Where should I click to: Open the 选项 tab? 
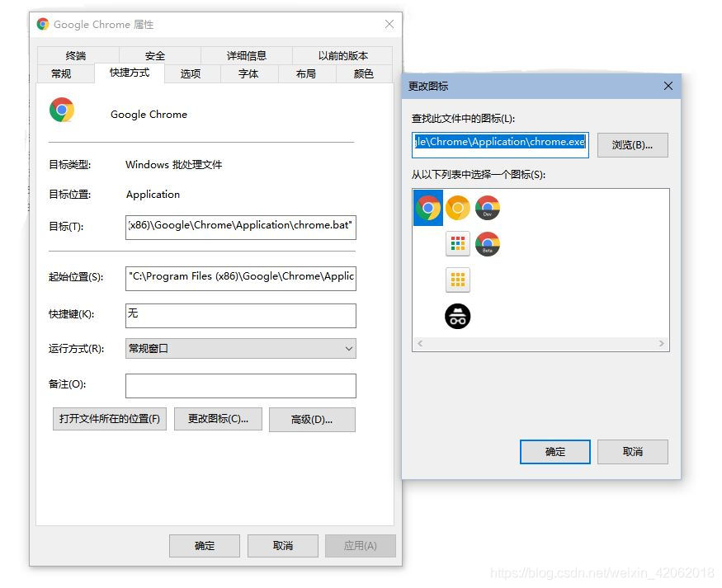pyautogui.click(x=191, y=73)
